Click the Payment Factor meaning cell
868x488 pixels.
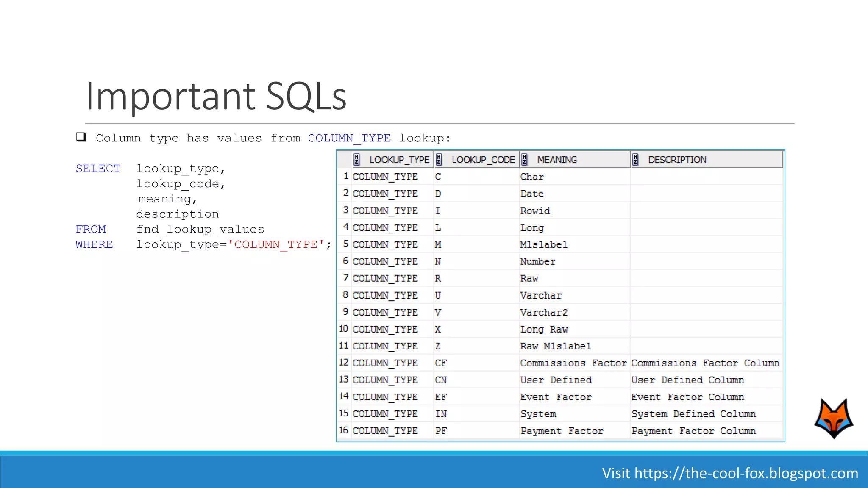(562, 431)
